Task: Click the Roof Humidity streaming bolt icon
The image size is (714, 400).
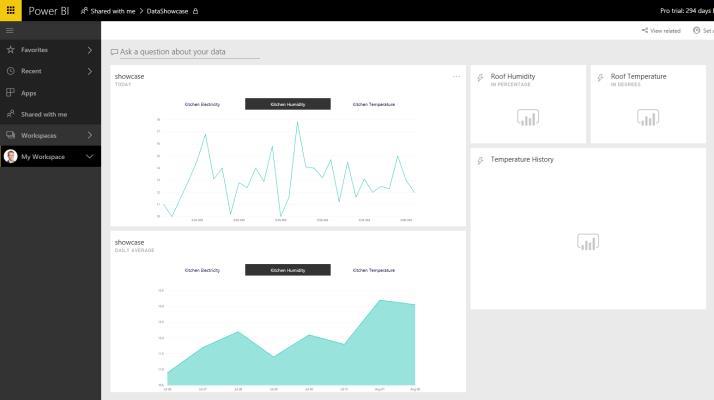Action: click(480, 78)
